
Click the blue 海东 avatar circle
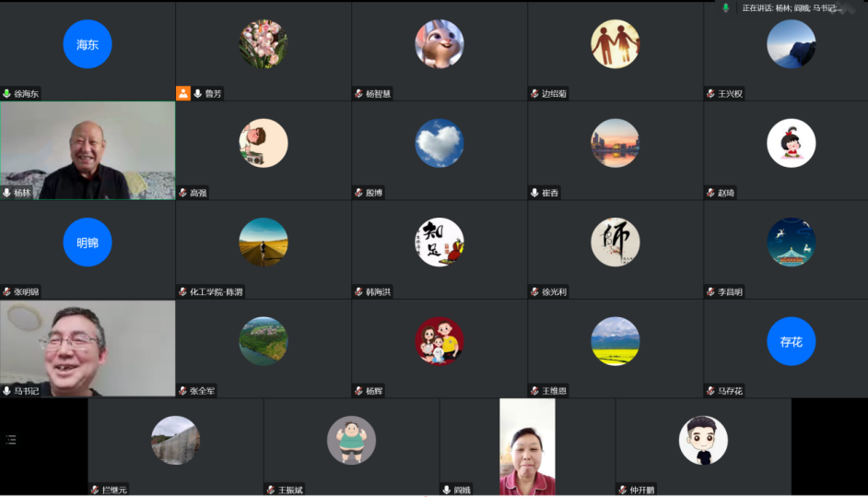(x=88, y=44)
